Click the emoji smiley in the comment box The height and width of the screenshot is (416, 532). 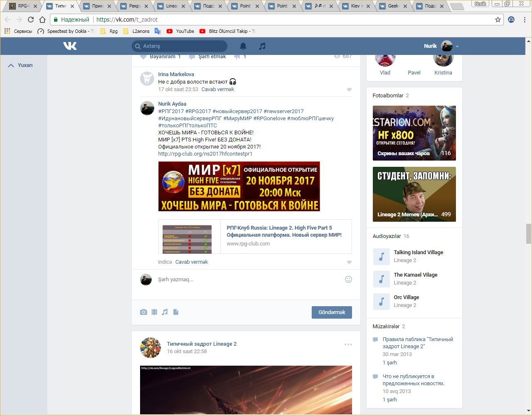coord(348,280)
